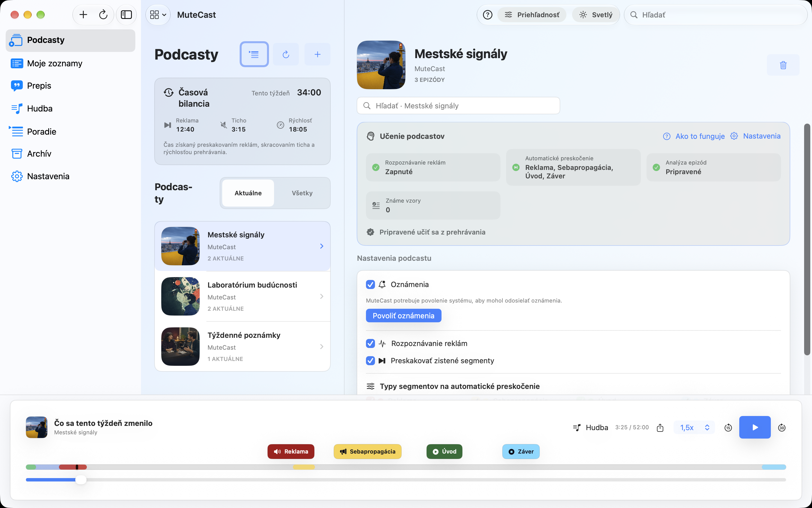
Task: Expand Mestské signály row chevron
Action: 321,246
